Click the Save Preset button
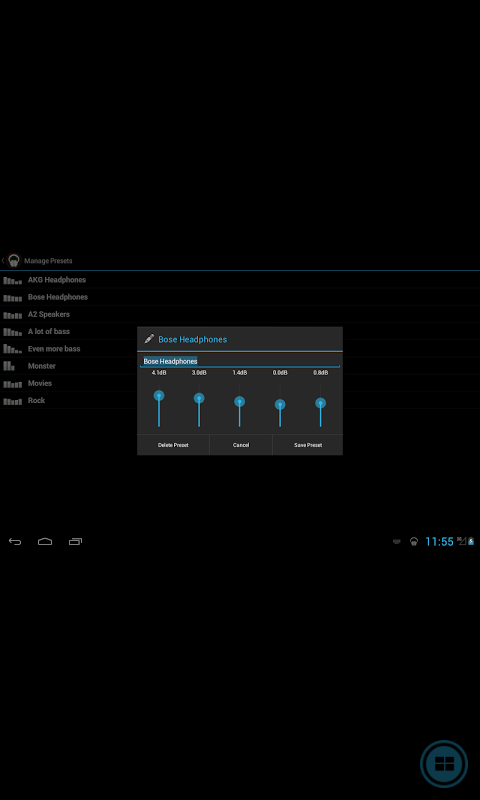 [308, 445]
